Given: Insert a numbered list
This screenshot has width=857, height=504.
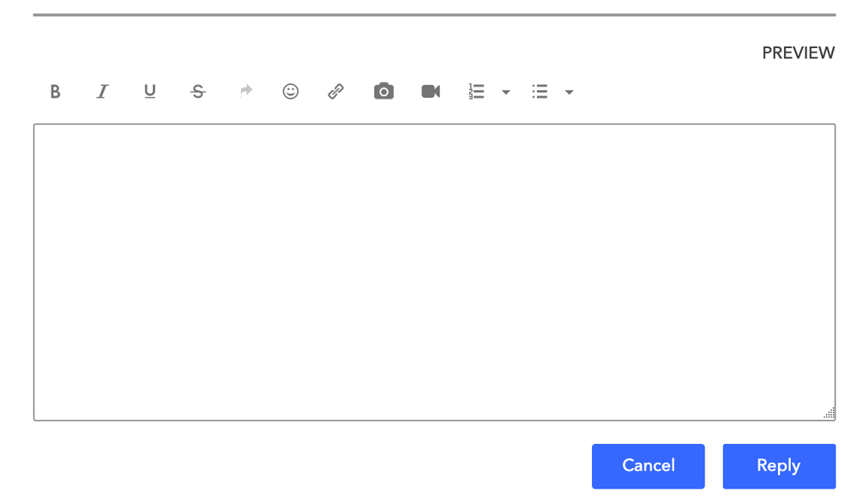Looking at the screenshot, I should (x=476, y=91).
